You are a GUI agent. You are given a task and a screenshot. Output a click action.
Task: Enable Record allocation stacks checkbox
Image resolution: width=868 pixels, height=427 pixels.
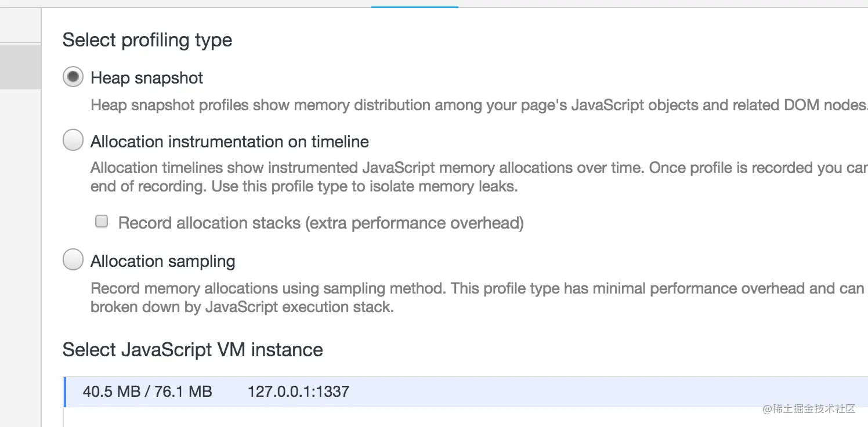click(x=102, y=222)
